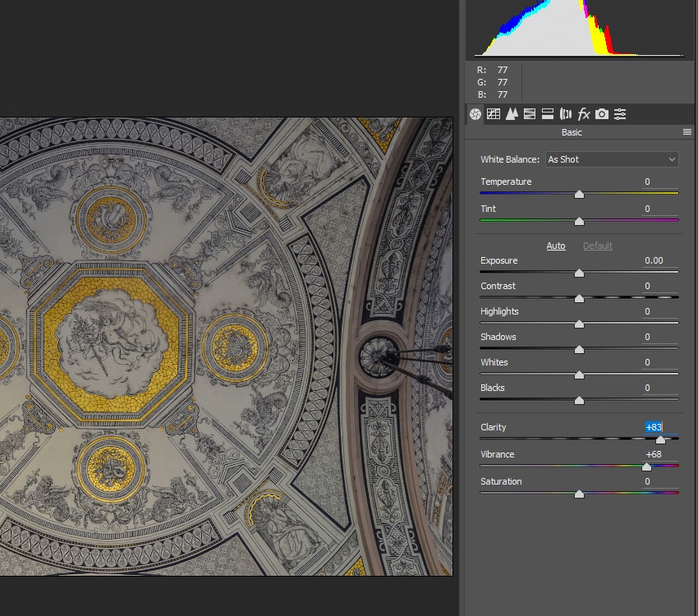Click the Exposure 0.00 value field
The image size is (698, 616).
point(659,260)
